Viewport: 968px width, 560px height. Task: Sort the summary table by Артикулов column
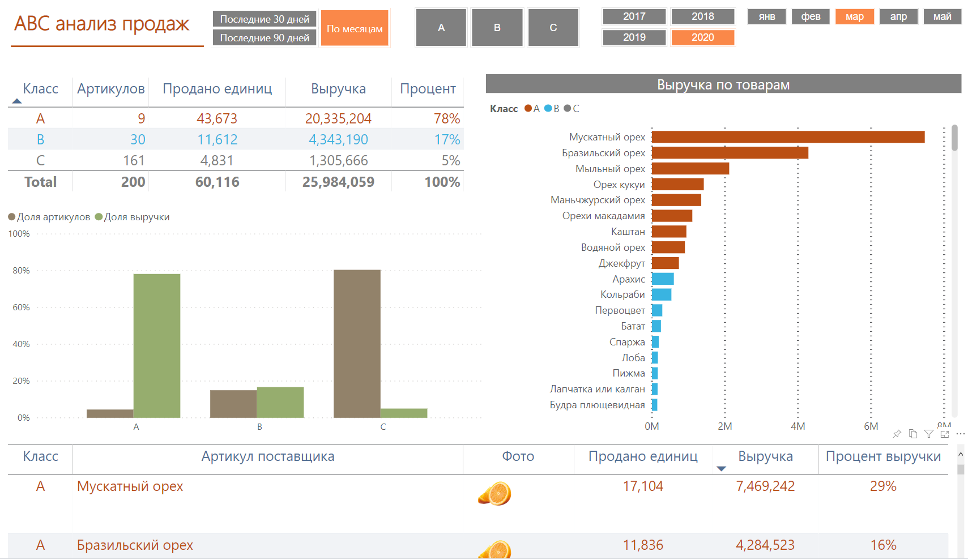point(111,89)
